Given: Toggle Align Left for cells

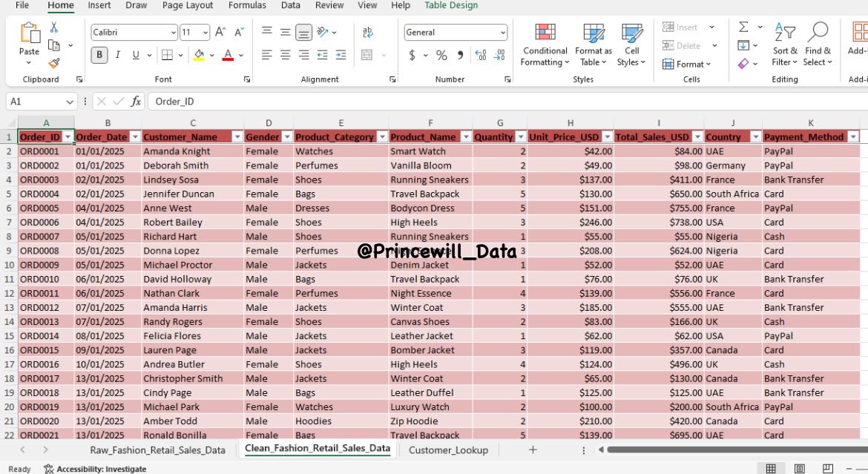Looking at the screenshot, I should click(267, 55).
